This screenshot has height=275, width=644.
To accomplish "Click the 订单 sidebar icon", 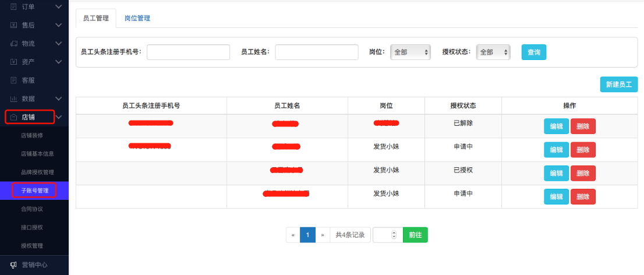I will (x=13, y=6).
